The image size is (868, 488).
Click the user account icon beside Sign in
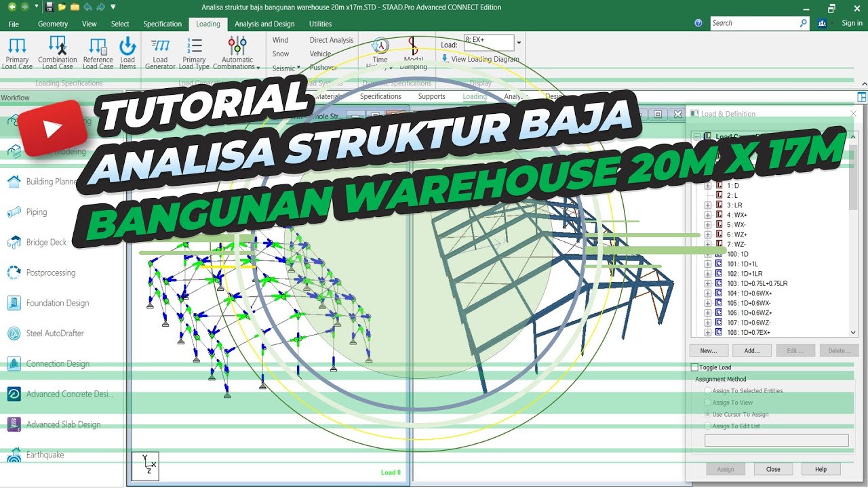point(823,23)
